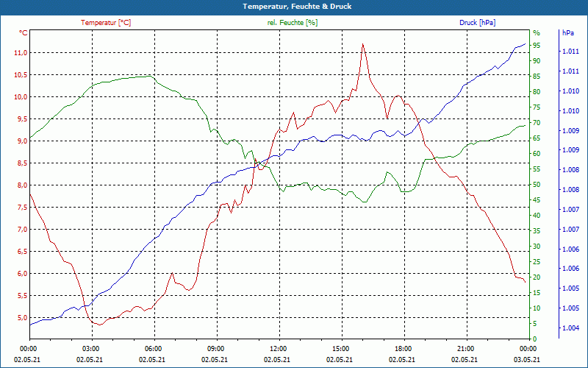Click the '03:00' time axis label
Image resolution: width=588 pixels, height=368 pixels.
(89, 349)
